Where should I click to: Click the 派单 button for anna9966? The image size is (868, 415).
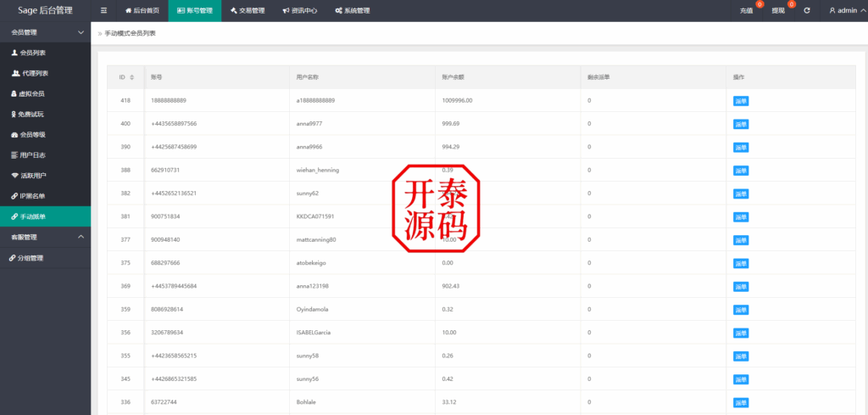(x=741, y=148)
